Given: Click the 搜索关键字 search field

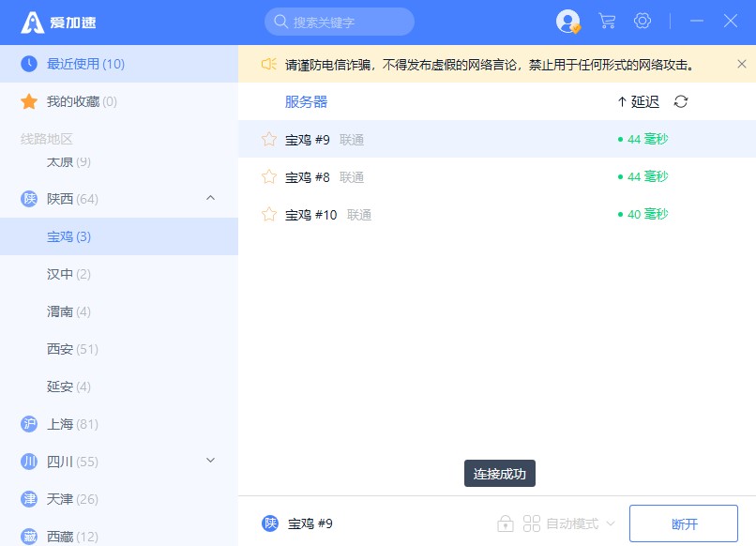Looking at the screenshot, I should [340, 22].
